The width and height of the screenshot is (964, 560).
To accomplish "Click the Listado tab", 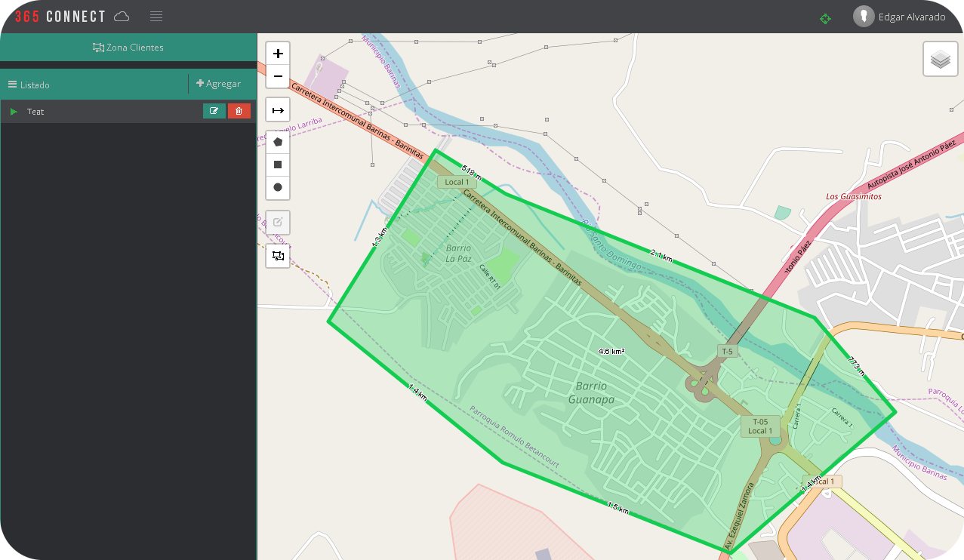I will pyautogui.click(x=29, y=85).
